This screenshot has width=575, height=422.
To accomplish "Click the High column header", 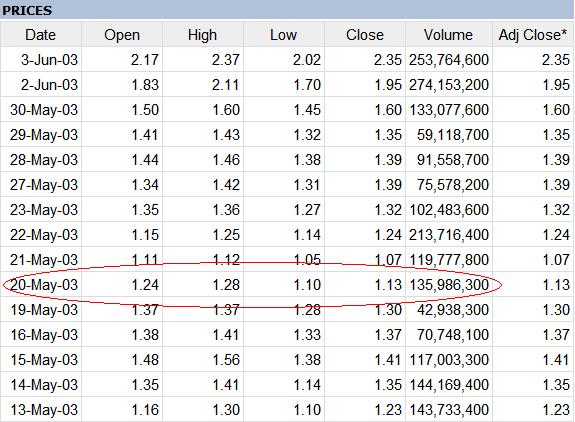I will 203,35.
